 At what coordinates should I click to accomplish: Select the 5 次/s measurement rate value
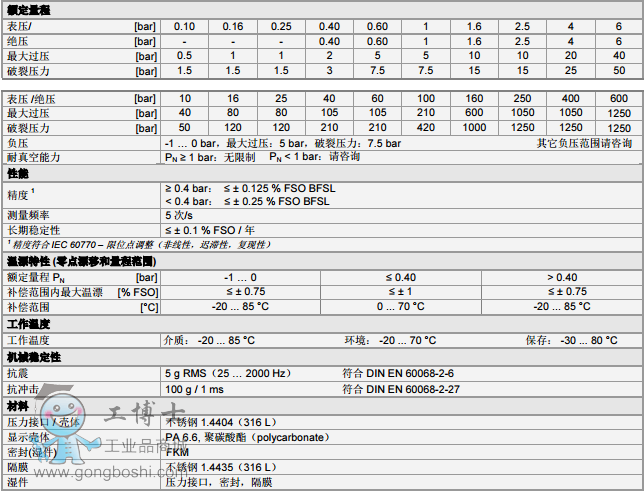click(182, 215)
